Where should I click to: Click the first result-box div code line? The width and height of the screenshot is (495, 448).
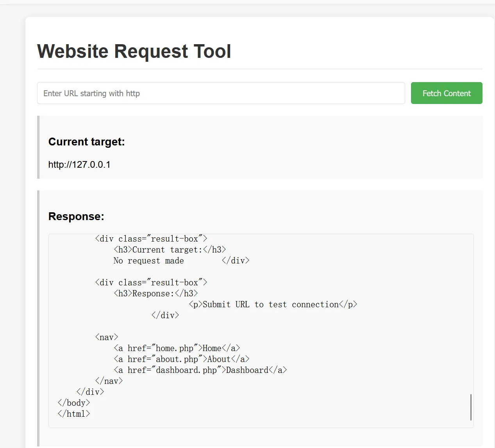[151, 239]
